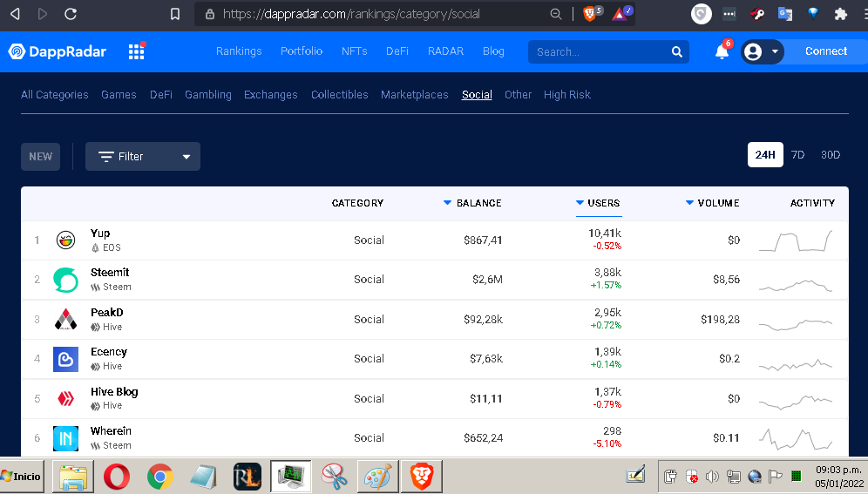Open the PeakD dapp link
The image size is (868, 494).
click(107, 313)
